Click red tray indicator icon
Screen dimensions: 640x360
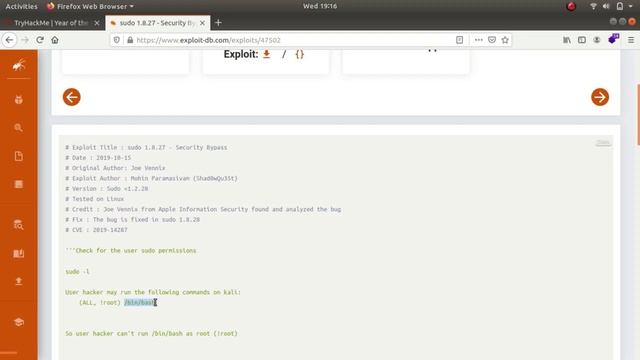coord(571,6)
